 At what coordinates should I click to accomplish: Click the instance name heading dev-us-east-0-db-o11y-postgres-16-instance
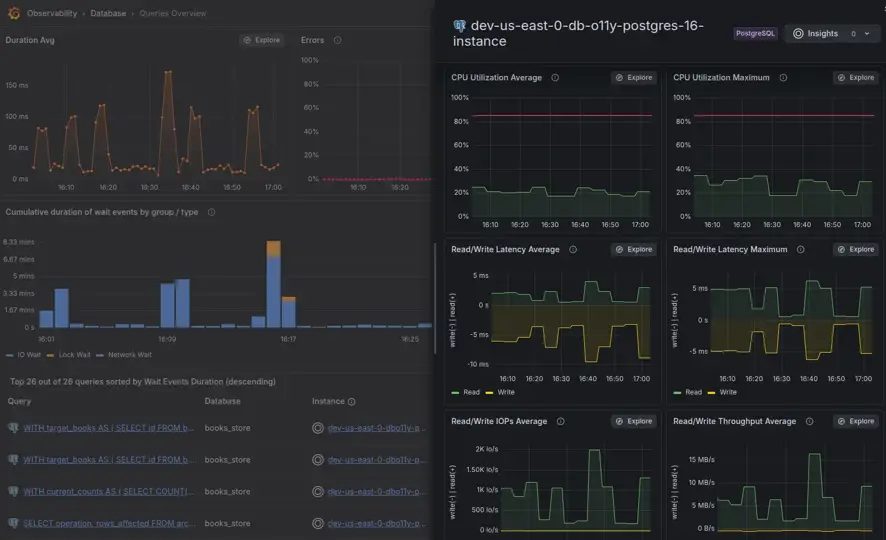point(578,33)
